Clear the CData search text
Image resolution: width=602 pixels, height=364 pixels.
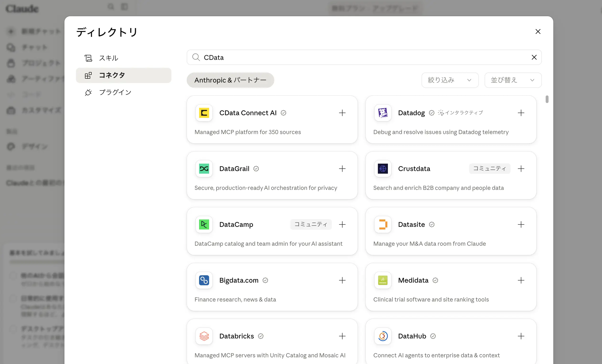point(534,57)
